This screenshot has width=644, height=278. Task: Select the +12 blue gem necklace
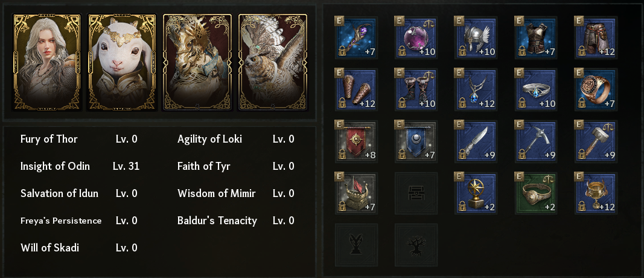(477, 89)
